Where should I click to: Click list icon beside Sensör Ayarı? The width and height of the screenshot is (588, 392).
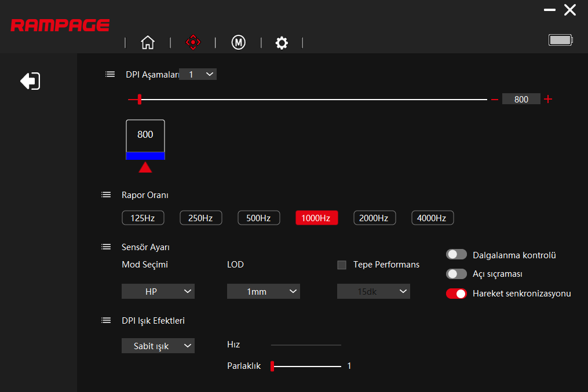point(106,247)
